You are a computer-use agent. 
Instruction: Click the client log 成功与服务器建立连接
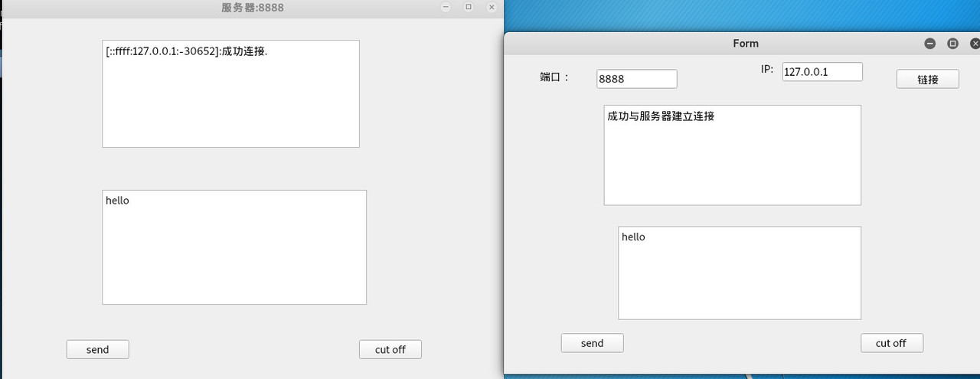point(732,155)
